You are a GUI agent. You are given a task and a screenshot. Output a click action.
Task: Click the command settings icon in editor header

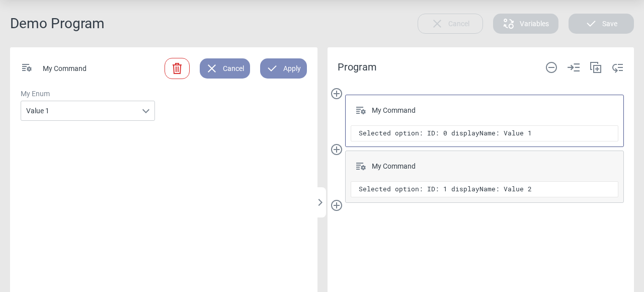27,68
